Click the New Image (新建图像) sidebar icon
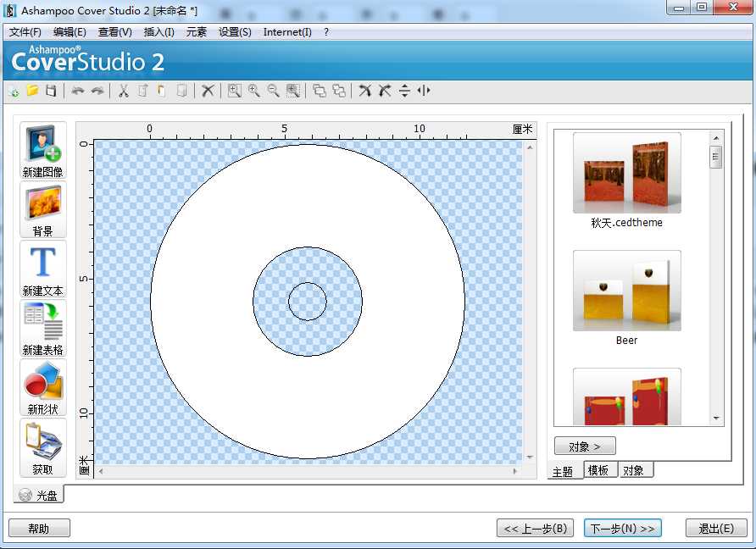 coord(42,145)
